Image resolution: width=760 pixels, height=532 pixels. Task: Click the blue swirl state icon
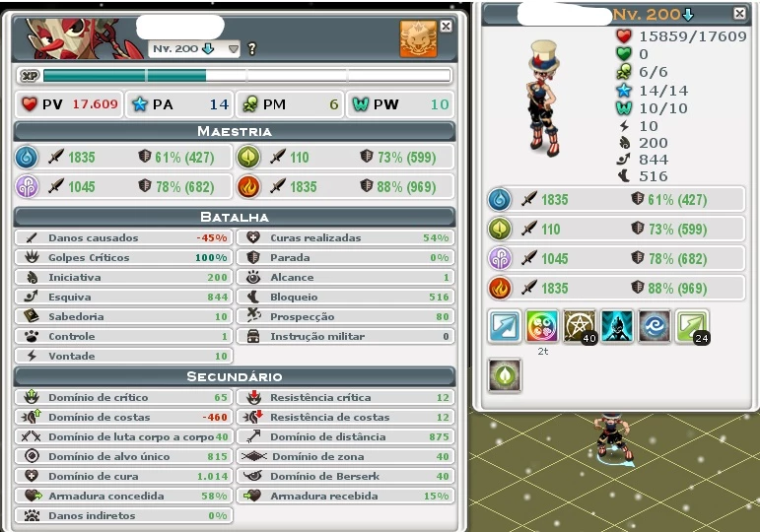655,326
